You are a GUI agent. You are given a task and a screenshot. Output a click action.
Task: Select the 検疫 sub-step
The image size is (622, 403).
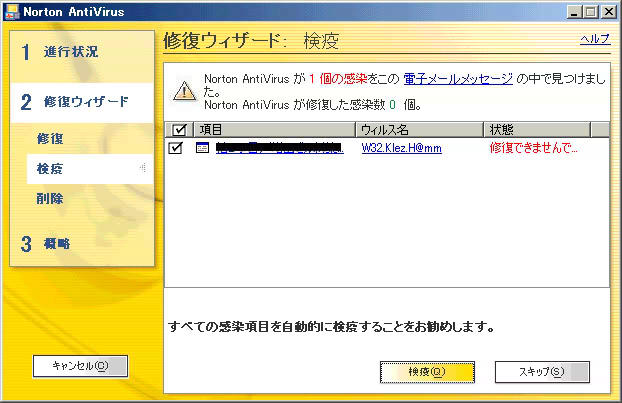(x=90, y=169)
